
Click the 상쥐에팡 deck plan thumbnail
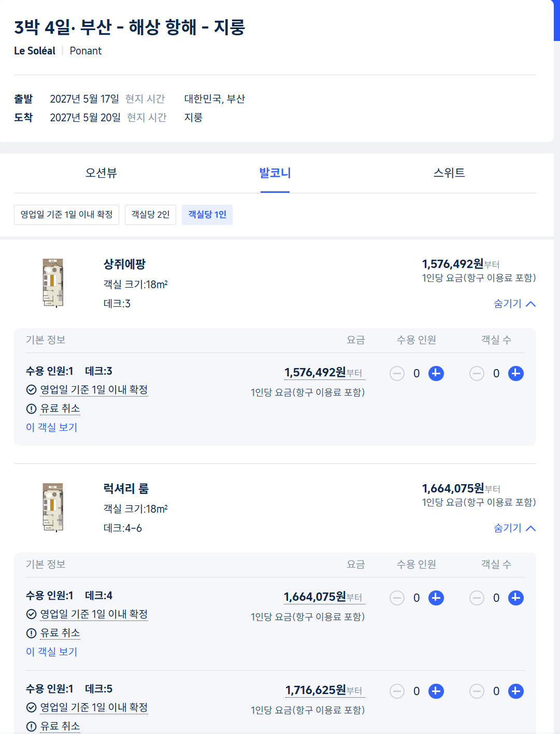(53, 283)
